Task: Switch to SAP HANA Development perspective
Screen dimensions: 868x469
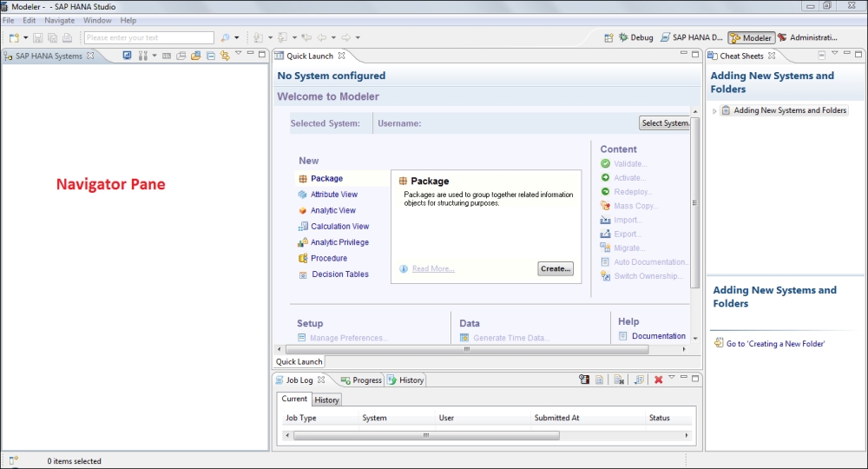Action: tap(692, 37)
